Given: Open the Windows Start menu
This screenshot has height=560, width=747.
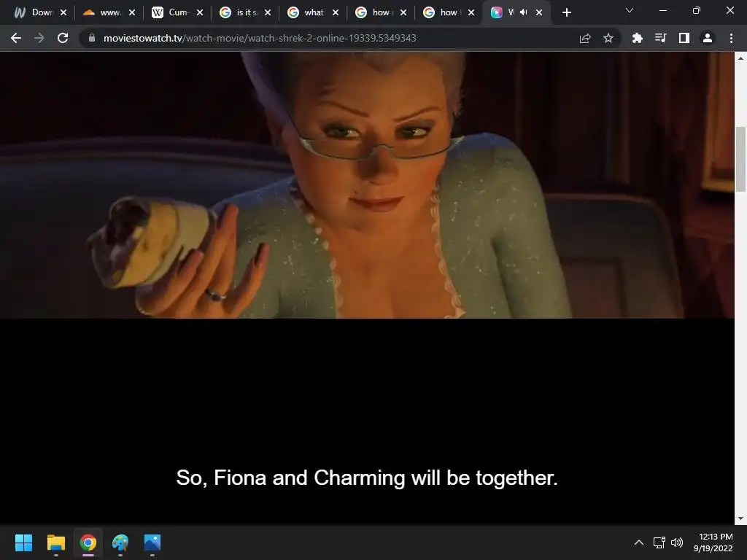Looking at the screenshot, I should point(23,542).
